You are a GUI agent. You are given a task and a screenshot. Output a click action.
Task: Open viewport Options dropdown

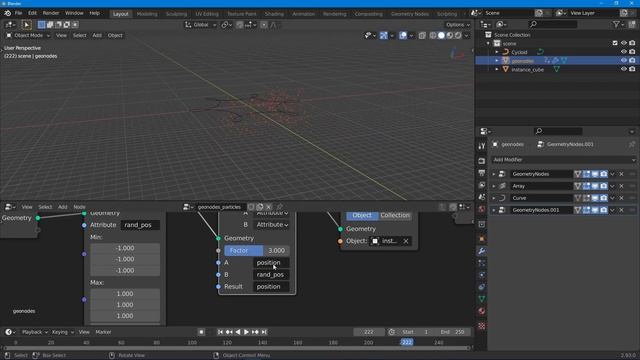457,25
